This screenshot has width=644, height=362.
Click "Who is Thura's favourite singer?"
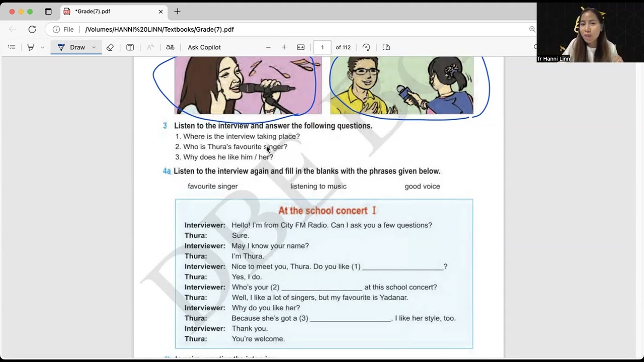(235, 147)
